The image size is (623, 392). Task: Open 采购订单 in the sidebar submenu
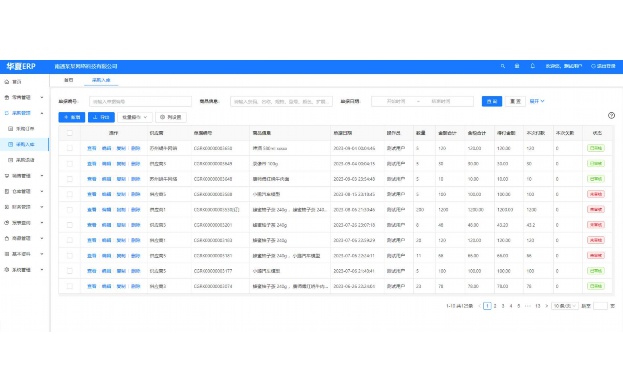click(25, 129)
